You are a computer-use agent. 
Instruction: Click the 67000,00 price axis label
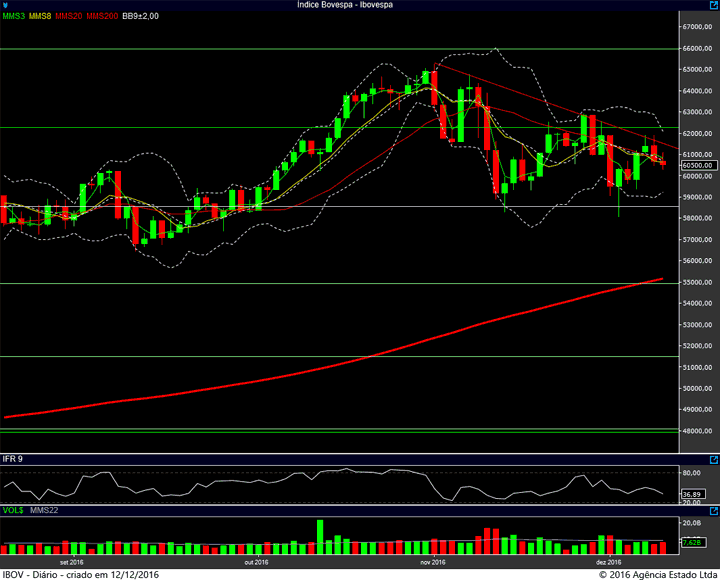click(x=698, y=27)
